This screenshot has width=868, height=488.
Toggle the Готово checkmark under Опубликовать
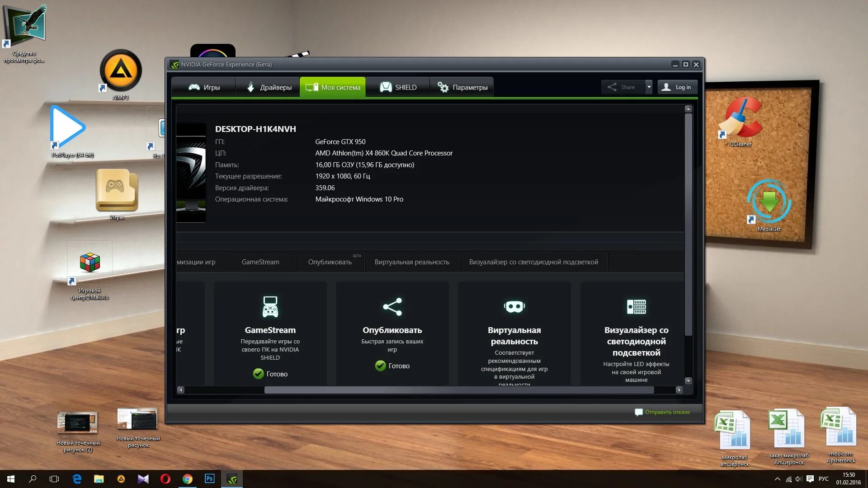tap(380, 366)
